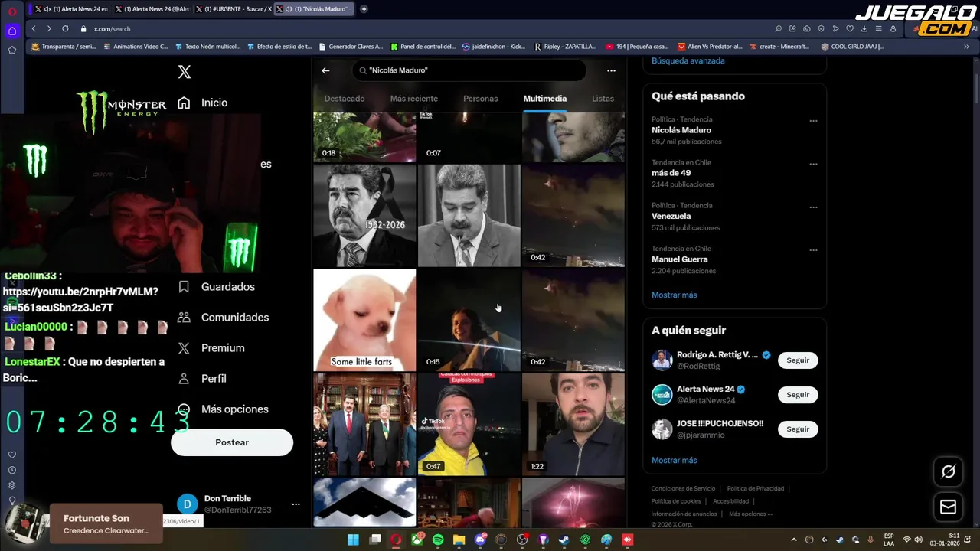This screenshot has width=980, height=551.
Task: Click the Postear button
Action: 232,442
